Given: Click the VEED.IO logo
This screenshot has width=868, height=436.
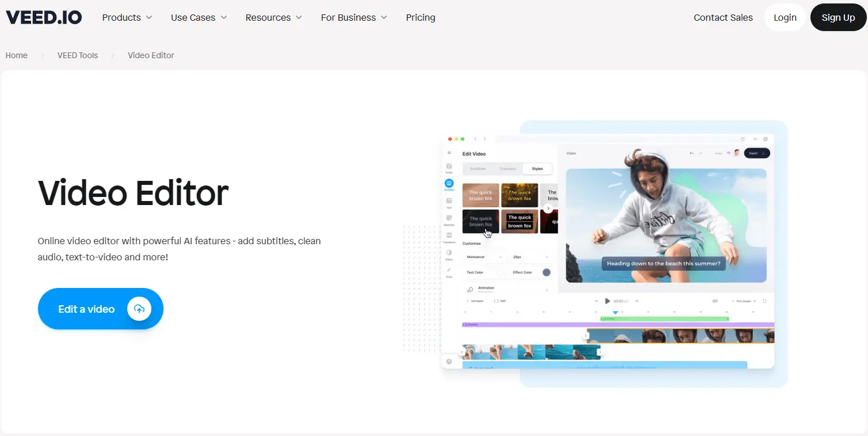Looking at the screenshot, I should [44, 17].
